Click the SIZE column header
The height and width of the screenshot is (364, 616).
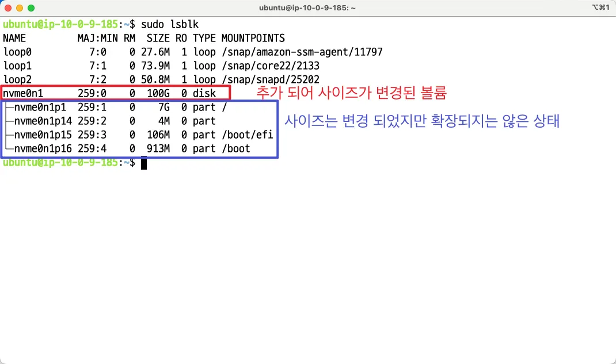click(158, 38)
